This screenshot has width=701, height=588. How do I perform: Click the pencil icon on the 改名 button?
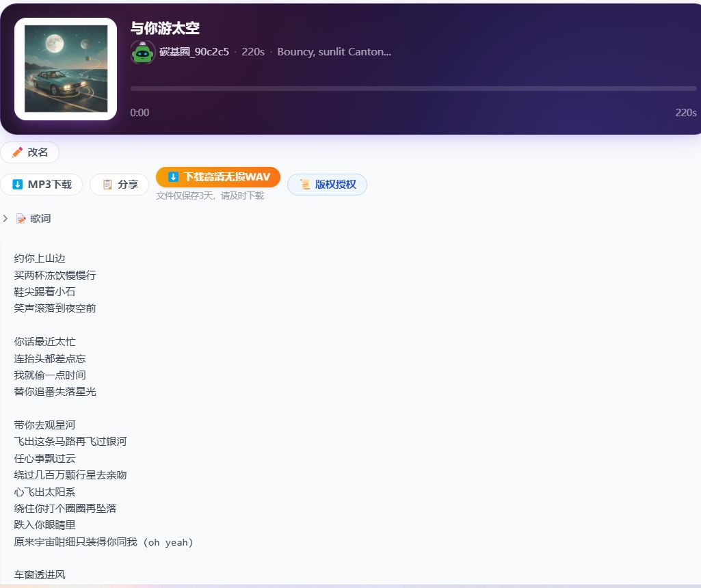coord(17,152)
